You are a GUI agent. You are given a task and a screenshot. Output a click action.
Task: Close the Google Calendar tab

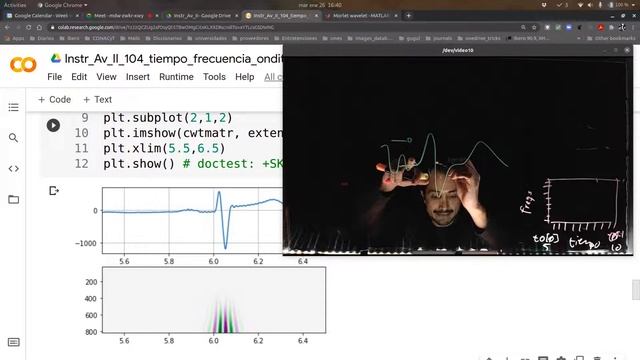tap(77, 16)
